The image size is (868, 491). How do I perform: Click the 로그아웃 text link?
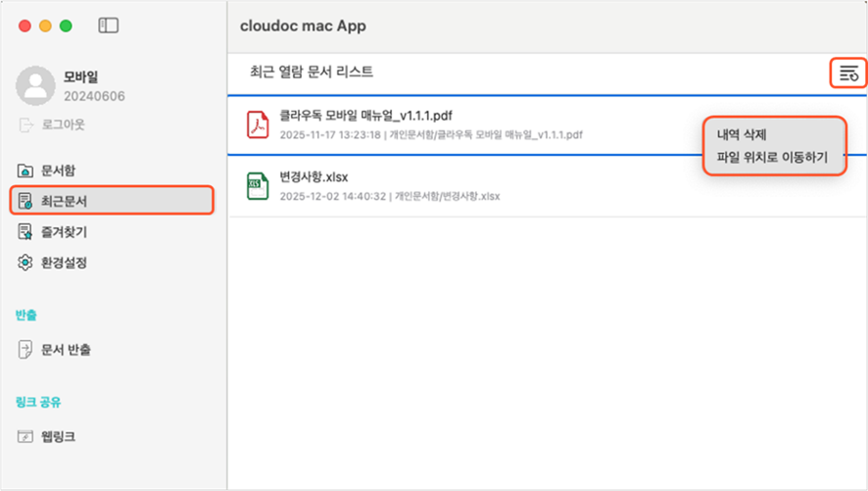pos(65,124)
